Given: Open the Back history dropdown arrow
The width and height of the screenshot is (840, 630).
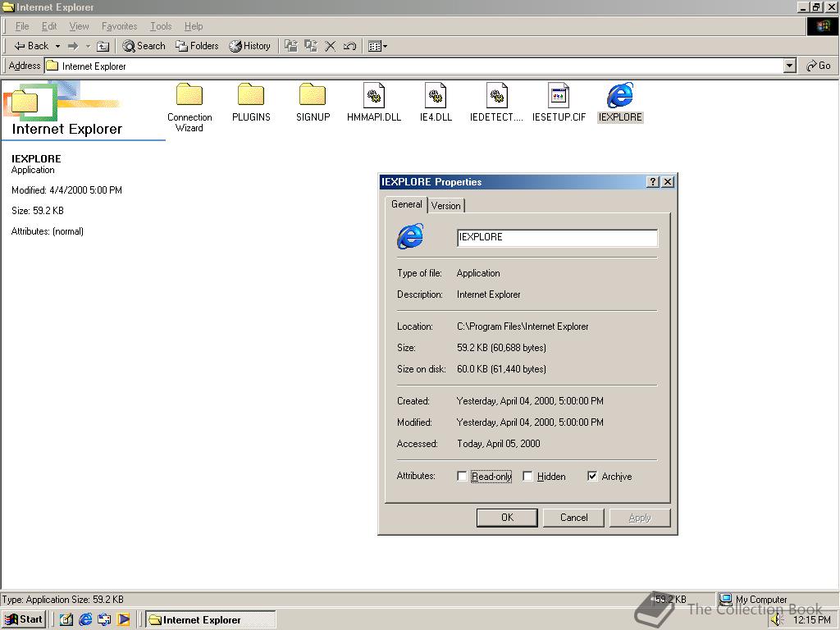Looking at the screenshot, I should tap(57, 46).
